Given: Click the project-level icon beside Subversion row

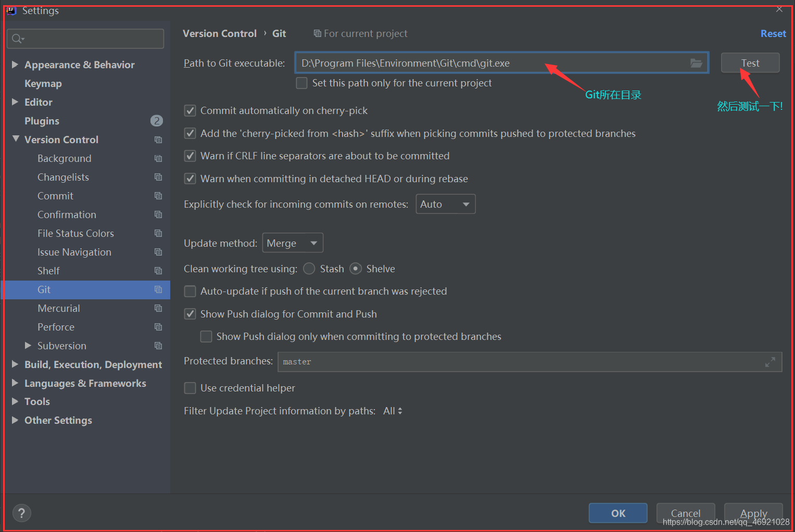Looking at the screenshot, I should coord(158,346).
